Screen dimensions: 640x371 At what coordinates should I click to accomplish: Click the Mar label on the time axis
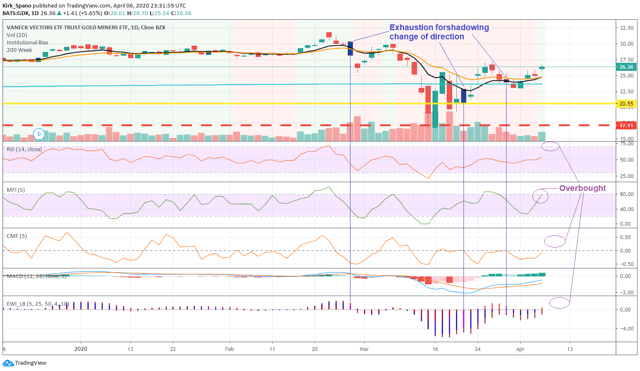coord(364,349)
